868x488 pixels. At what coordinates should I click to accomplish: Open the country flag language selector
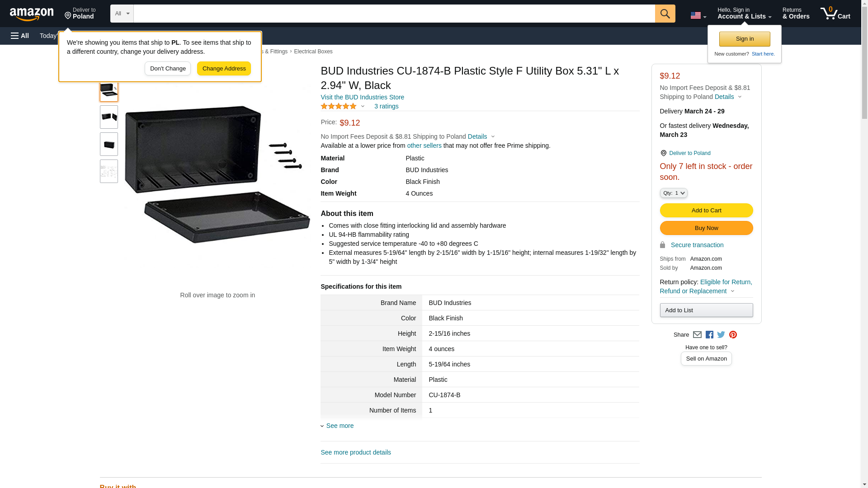pyautogui.click(x=698, y=15)
